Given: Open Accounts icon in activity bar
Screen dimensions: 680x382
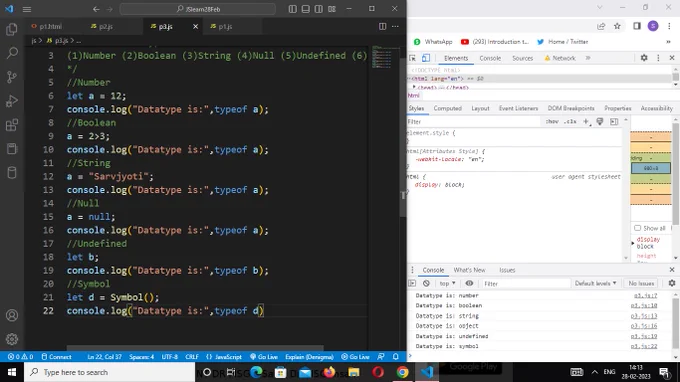Looking at the screenshot, I should tap(12, 315).
